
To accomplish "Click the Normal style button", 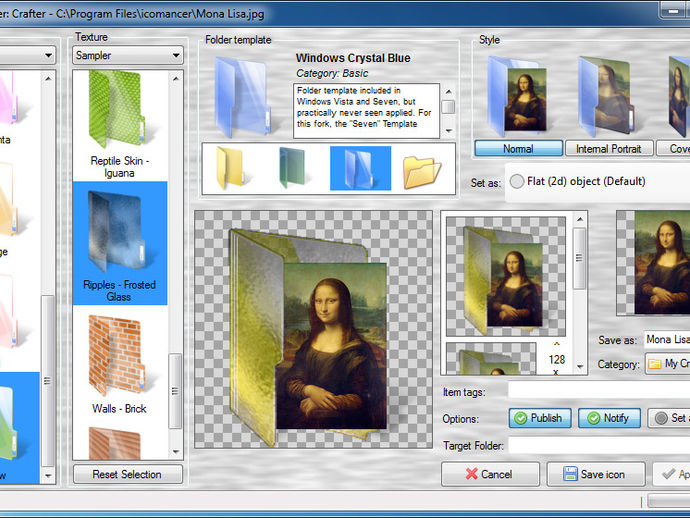I will tap(518, 148).
